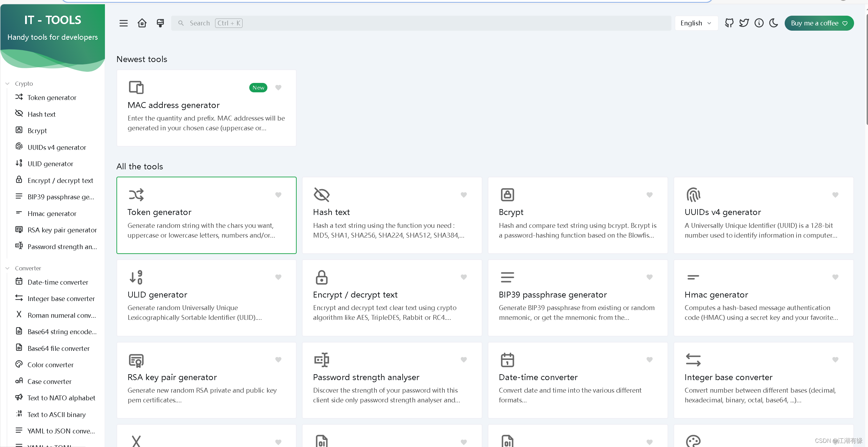The height and width of the screenshot is (447, 868).
Task: Open the English language dropdown
Action: 696,23
